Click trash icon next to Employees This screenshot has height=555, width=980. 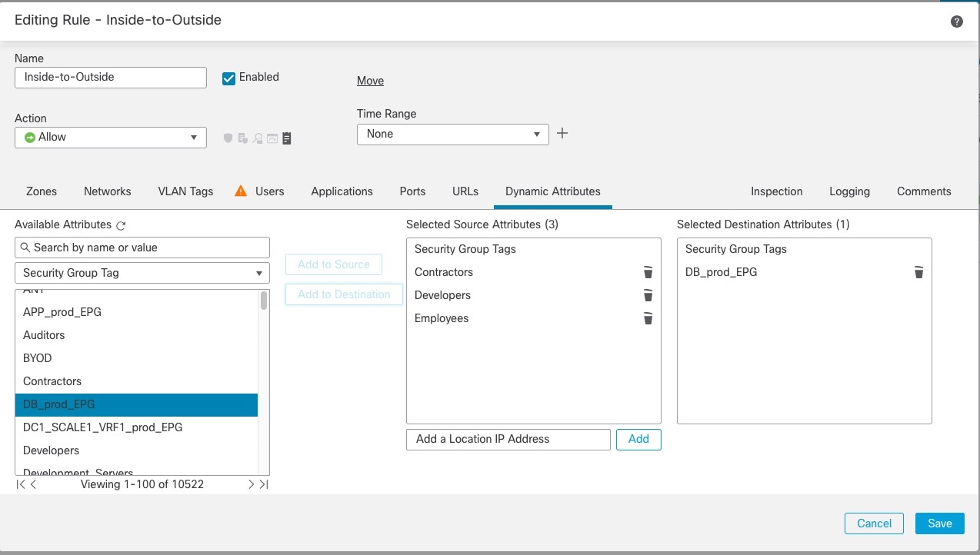tap(648, 318)
